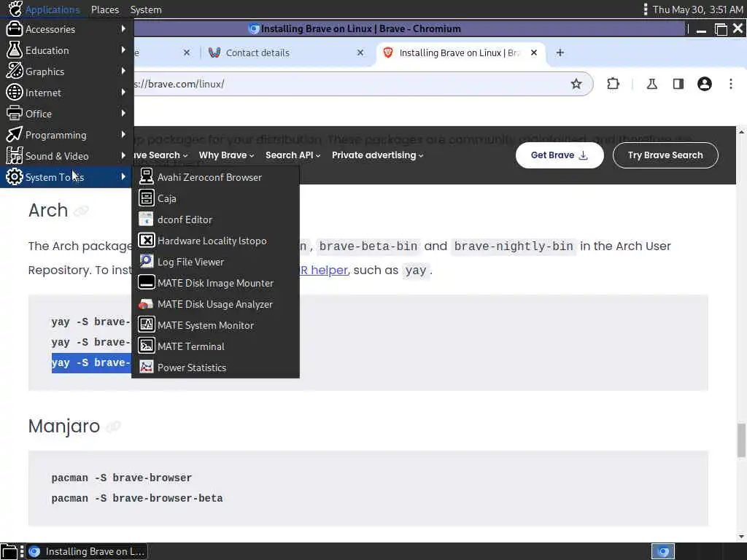Click the Chrome Labs flask icon
This screenshot has width=747, height=560.
point(651,85)
